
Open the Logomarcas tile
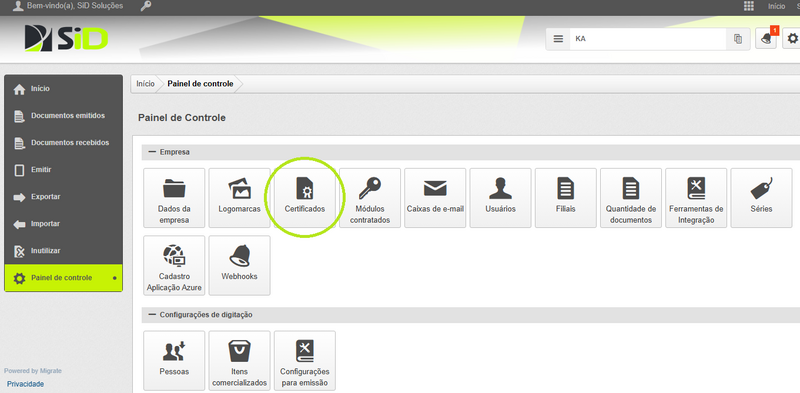239,198
